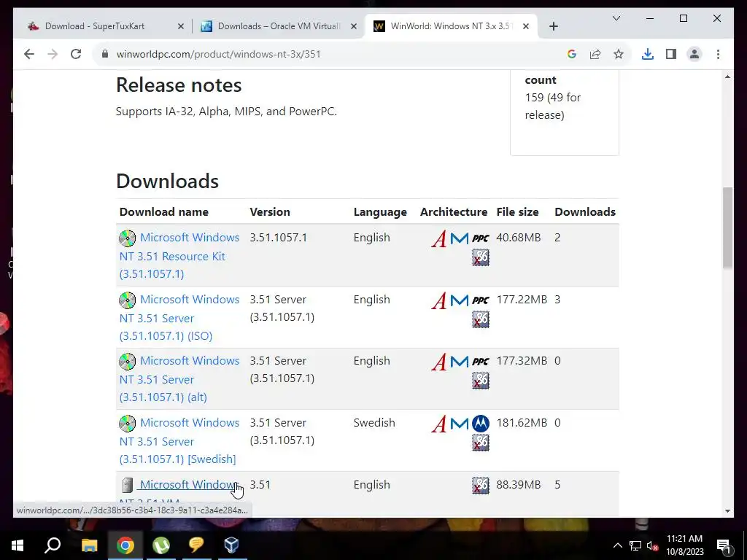Open the tab search dropdown arrow
This screenshot has height=560, width=747.
pyautogui.click(x=616, y=18)
